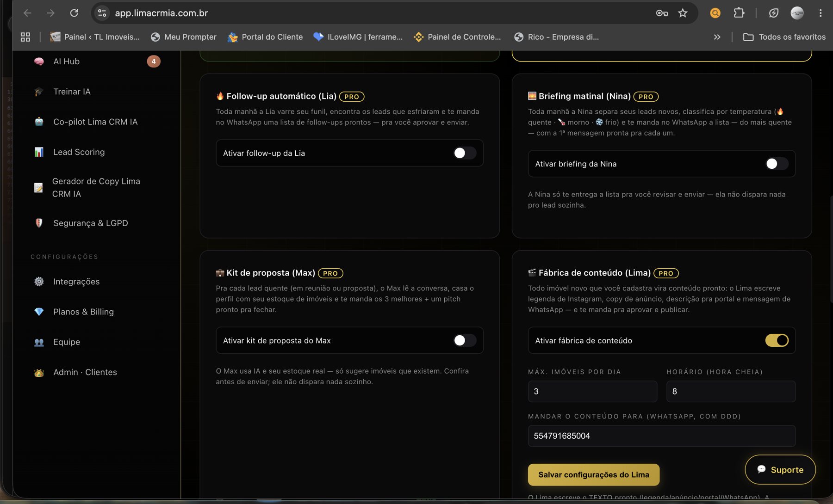Image resolution: width=833 pixels, height=504 pixels.
Task: Open the Painel TL Imoveis bookmark
Action: (95, 37)
